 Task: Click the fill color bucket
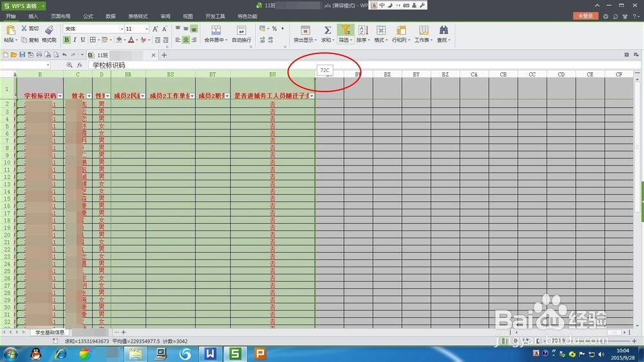coord(118,40)
